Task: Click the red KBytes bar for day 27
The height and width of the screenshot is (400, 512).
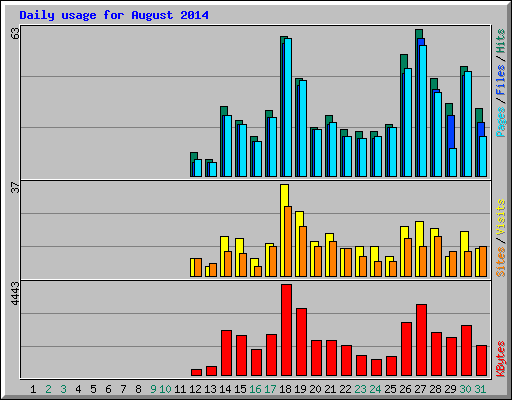Action: (421, 340)
